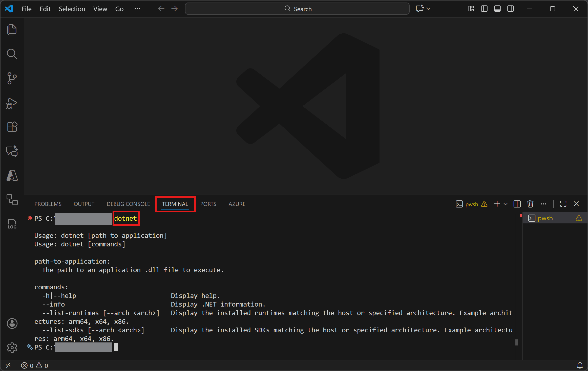The width and height of the screenshot is (588, 371).
Task: Open the Run and Debug view
Action: 12,103
